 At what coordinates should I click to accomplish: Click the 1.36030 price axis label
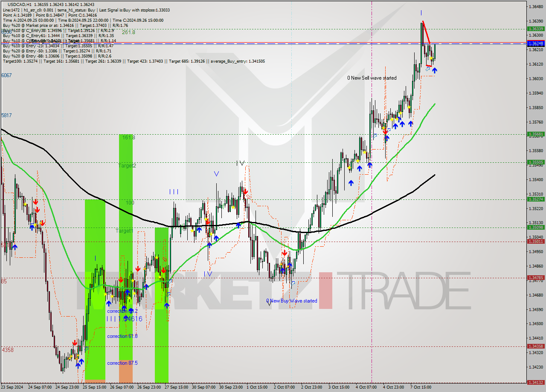coord(536,78)
